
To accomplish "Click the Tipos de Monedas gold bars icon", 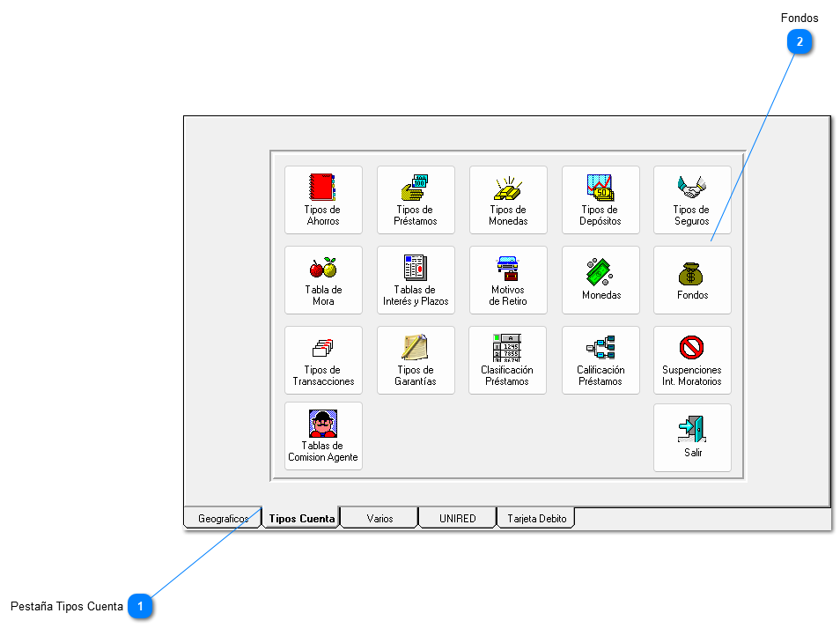I will pyautogui.click(x=508, y=188).
